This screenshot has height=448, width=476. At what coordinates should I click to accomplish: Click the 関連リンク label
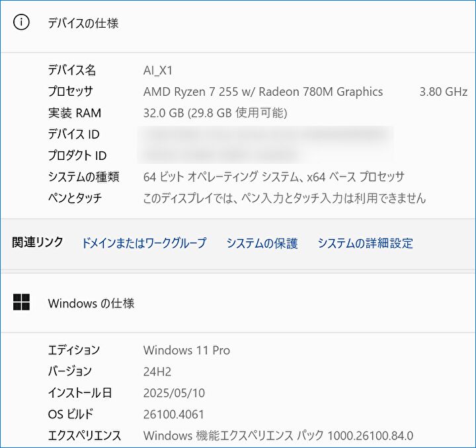[37, 243]
